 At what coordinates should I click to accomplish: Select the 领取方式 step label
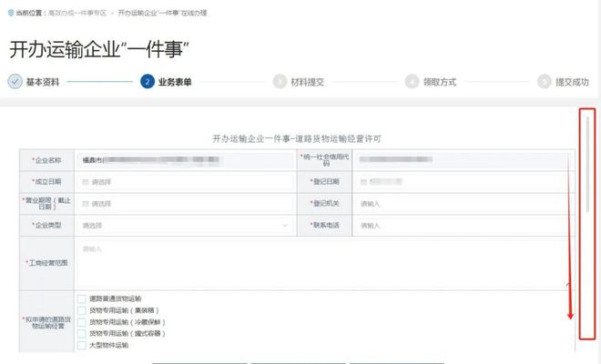click(440, 82)
